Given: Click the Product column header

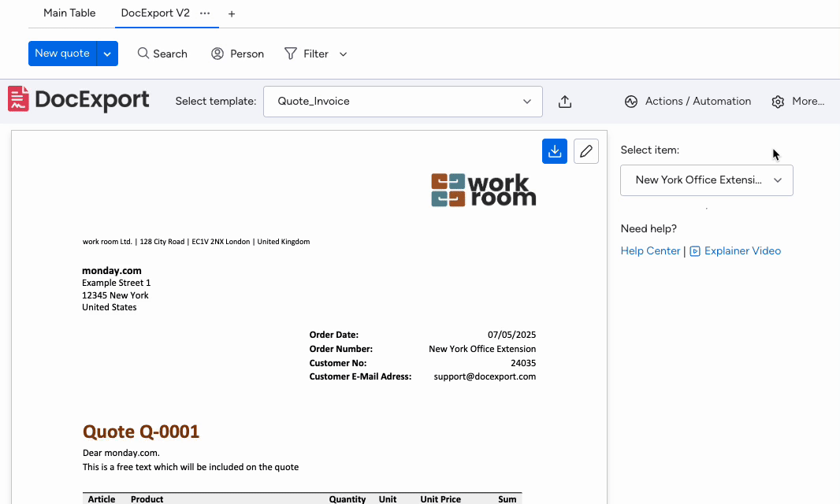Looking at the screenshot, I should point(147,499).
